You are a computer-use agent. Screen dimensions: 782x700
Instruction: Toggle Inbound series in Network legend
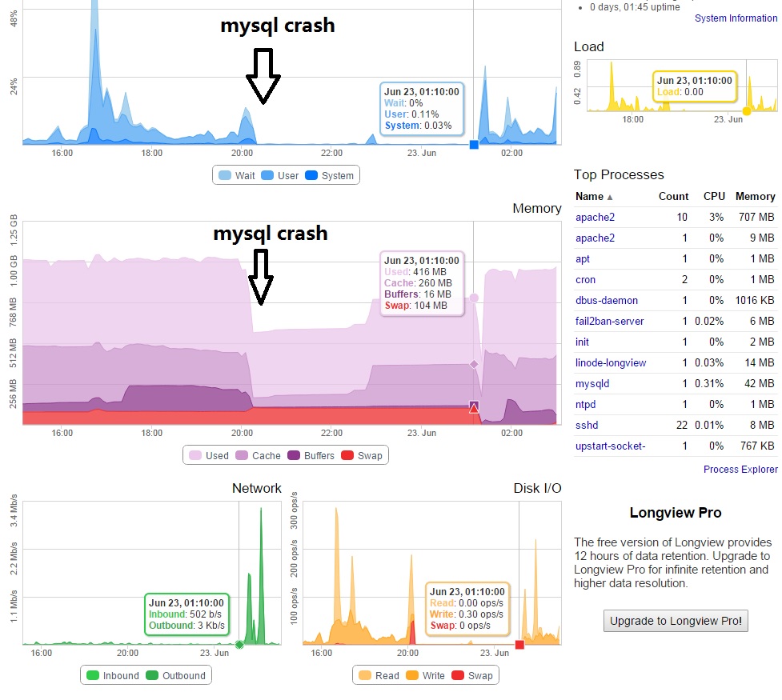tap(113, 675)
